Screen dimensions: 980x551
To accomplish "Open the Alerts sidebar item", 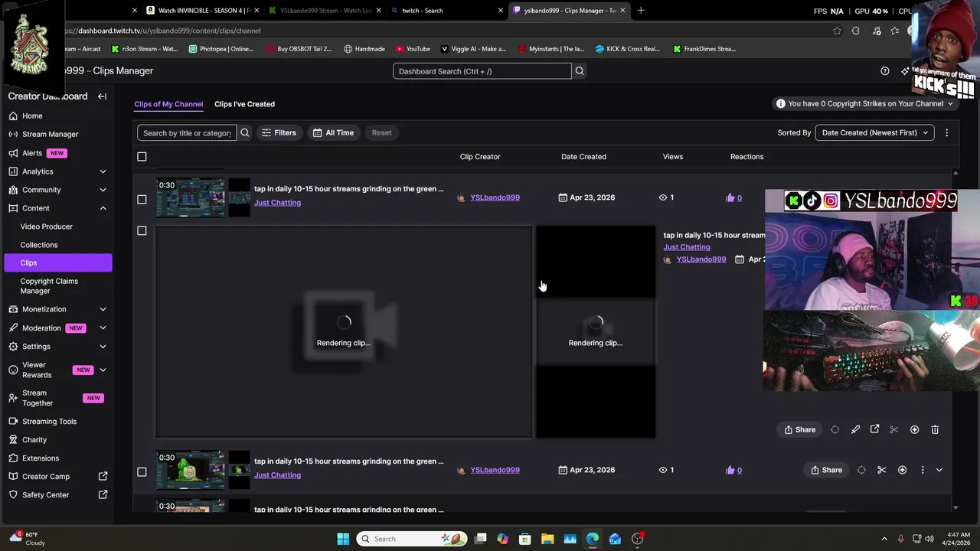I will (x=32, y=153).
